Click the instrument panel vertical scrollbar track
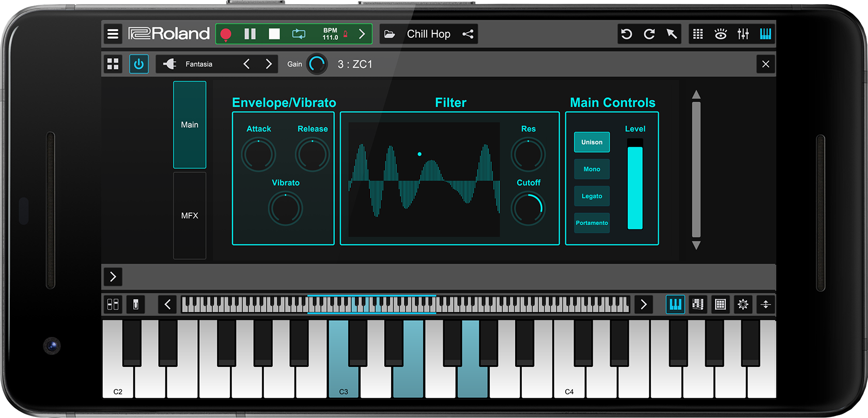Viewport: 868px width, 418px height. (696, 169)
